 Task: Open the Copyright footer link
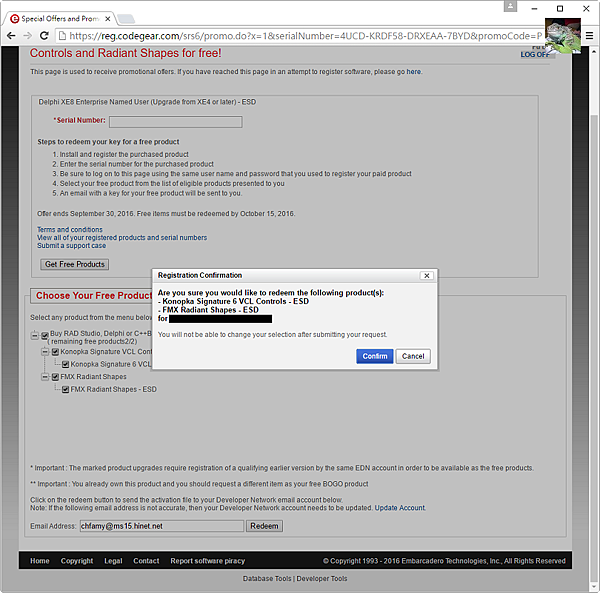pyautogui.click(x=77, y=561)
